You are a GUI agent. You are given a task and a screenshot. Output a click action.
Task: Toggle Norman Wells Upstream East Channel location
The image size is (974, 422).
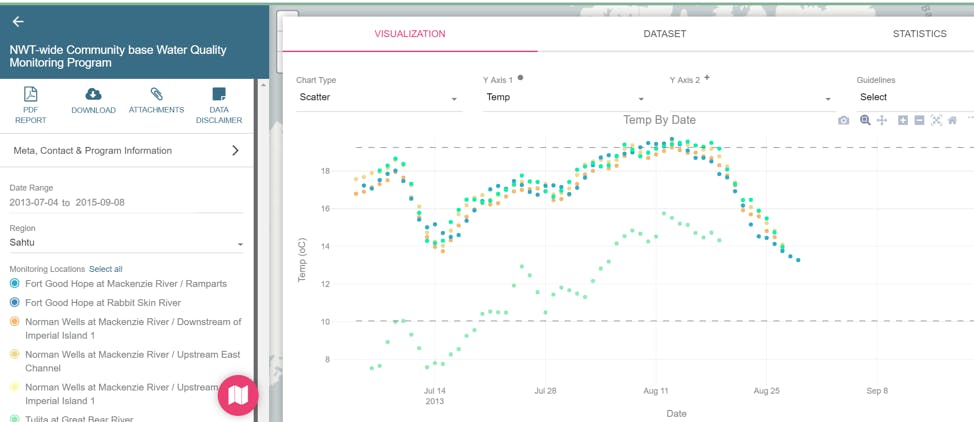(126, 361)
